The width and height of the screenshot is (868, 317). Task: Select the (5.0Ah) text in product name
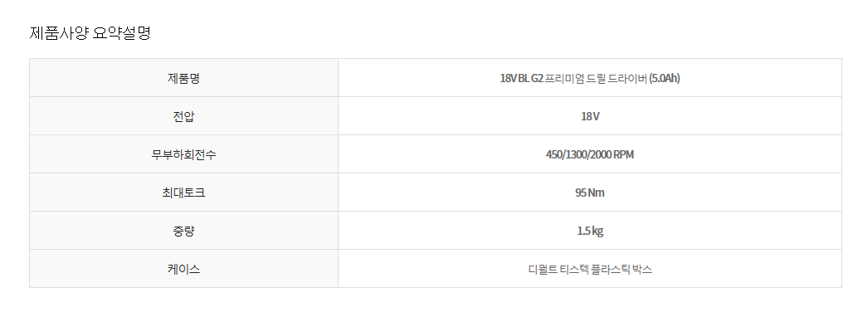(665, 78)
